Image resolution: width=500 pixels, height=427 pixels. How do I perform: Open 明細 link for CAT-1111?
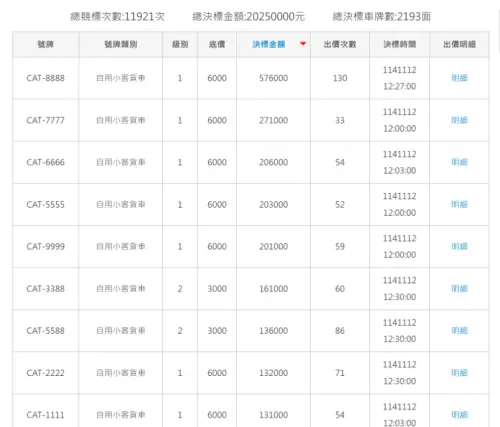pyautogui.click(x=459, y=415)
